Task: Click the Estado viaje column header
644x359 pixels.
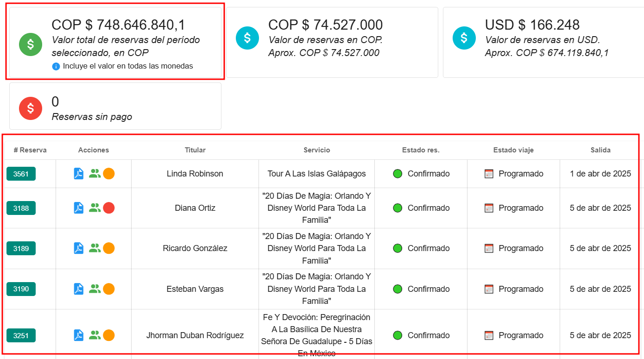Action: tap(513, 150)
